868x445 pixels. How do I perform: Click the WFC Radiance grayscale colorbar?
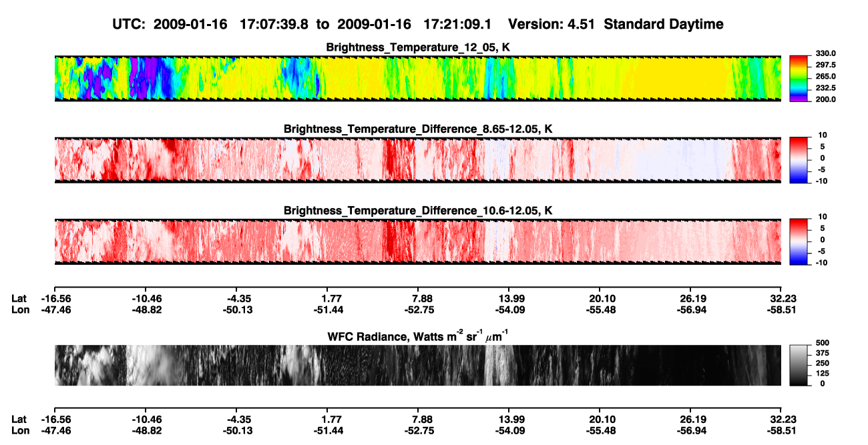[799, 365]
